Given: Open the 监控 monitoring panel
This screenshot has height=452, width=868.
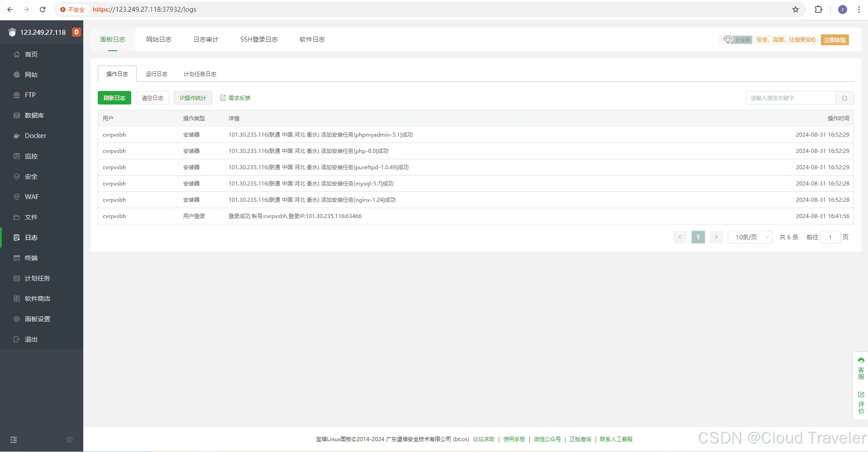Looking at the screenshot, I should pyautogui.click(x=31, y=156).
